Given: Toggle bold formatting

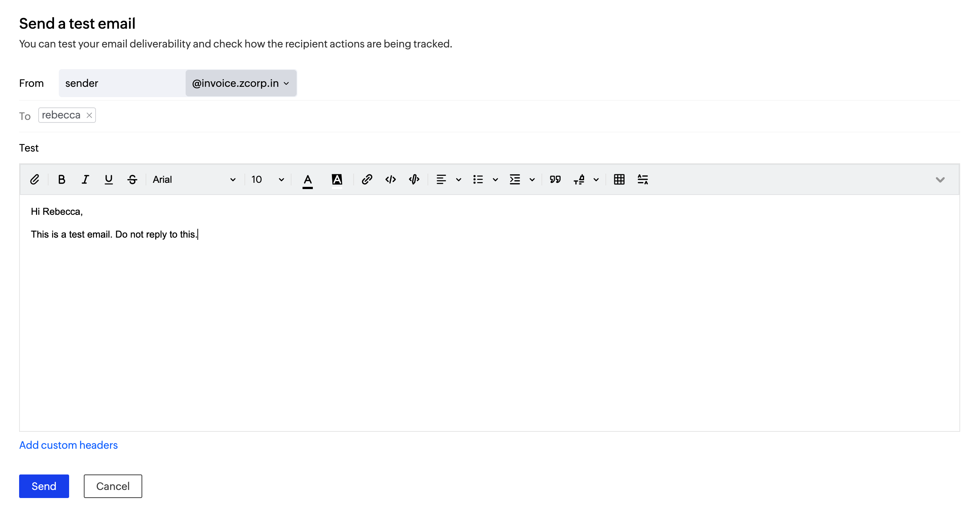Looking at the screenshot, I should 61,179.
